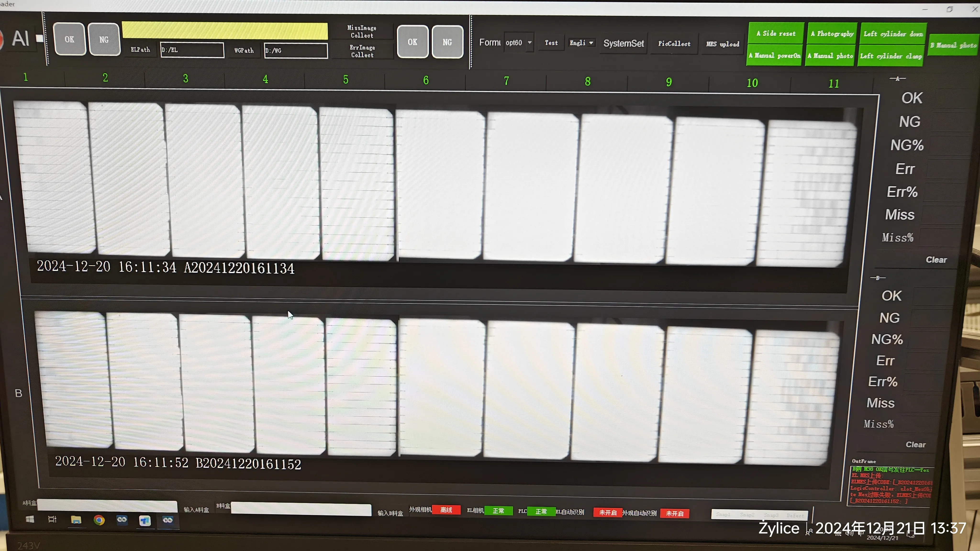Open File Explorer from taskbar
Screen dimensions: 980x551
76,520
